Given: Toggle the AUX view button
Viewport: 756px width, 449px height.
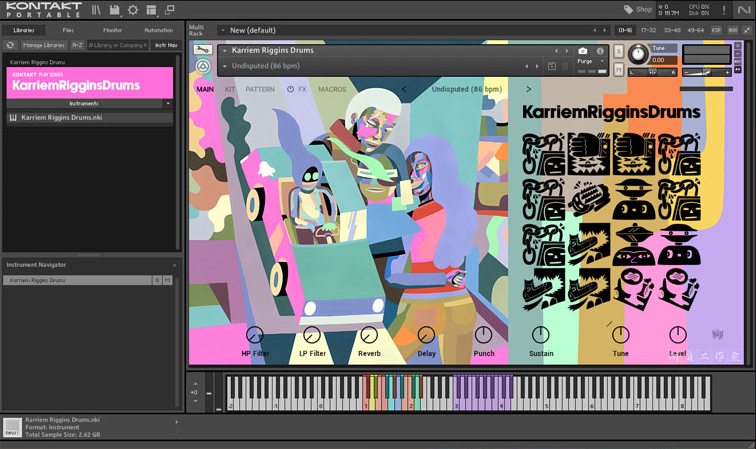Looking at the screenshot, I should pyautogui.click(x=733, y=30).
